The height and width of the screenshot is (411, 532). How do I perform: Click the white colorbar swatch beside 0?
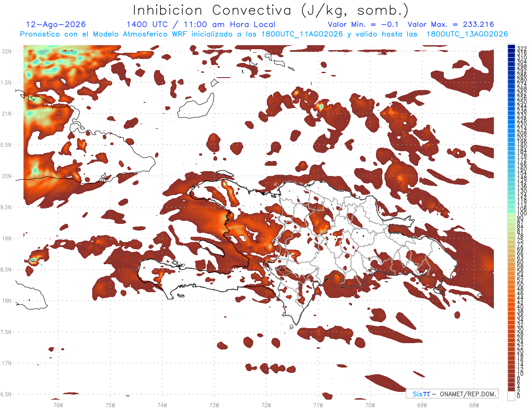pyautogui.click(x=512, y=396)
